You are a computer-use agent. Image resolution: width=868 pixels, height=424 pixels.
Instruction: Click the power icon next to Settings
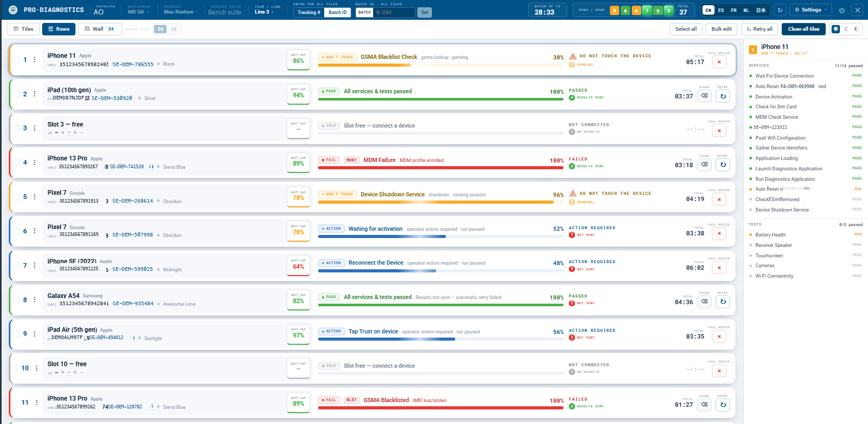(842, 10)
